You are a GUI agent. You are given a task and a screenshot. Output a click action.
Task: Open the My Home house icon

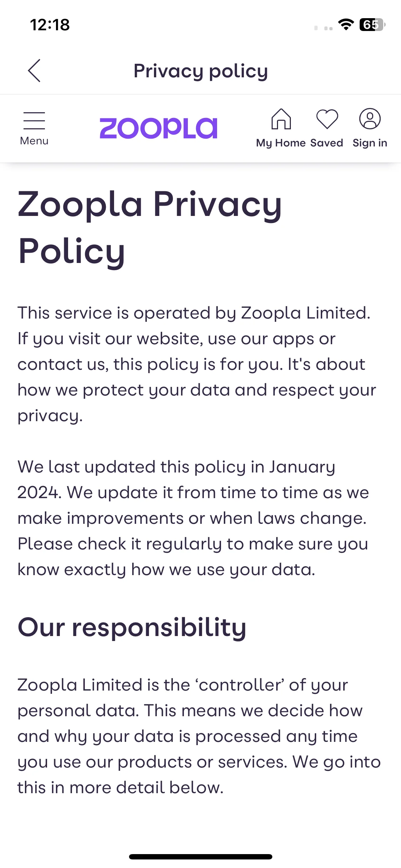coord(281,119)
